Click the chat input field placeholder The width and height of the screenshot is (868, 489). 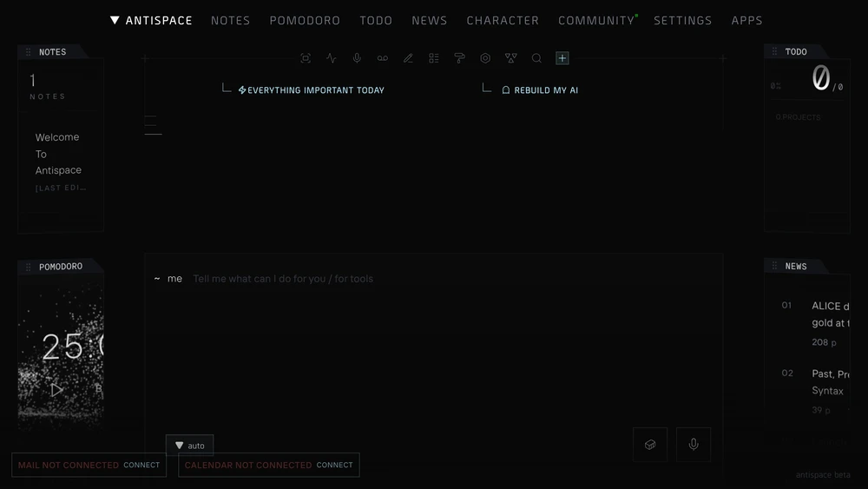(x=283, y=279)
